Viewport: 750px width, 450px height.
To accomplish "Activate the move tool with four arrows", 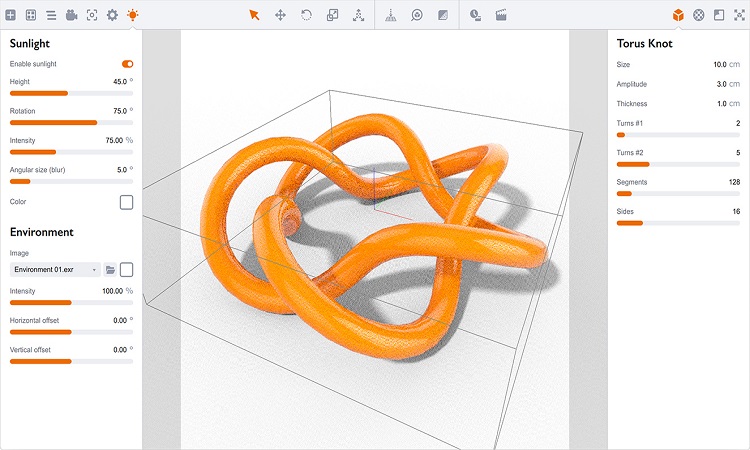I will pyautogui.click(x=280, y=15).
